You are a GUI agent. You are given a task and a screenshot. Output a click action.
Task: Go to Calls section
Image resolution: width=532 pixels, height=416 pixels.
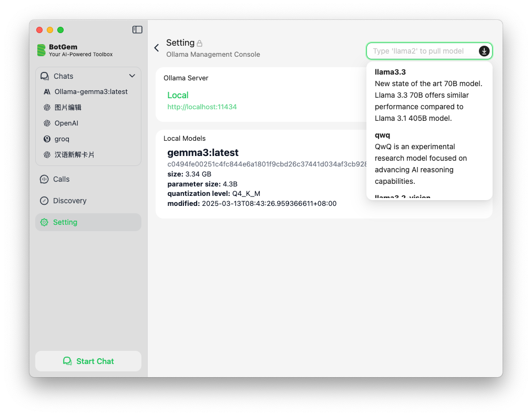[88, 179]
